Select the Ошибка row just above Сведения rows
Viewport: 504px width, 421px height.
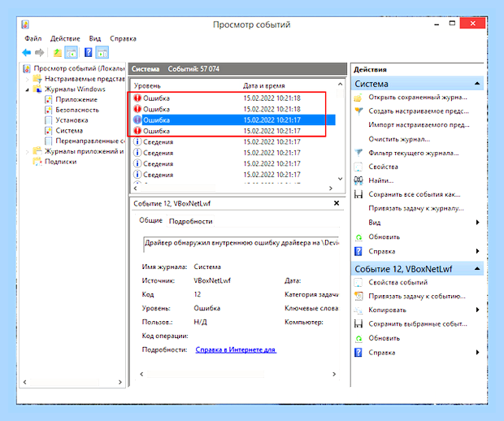(234, 131)
